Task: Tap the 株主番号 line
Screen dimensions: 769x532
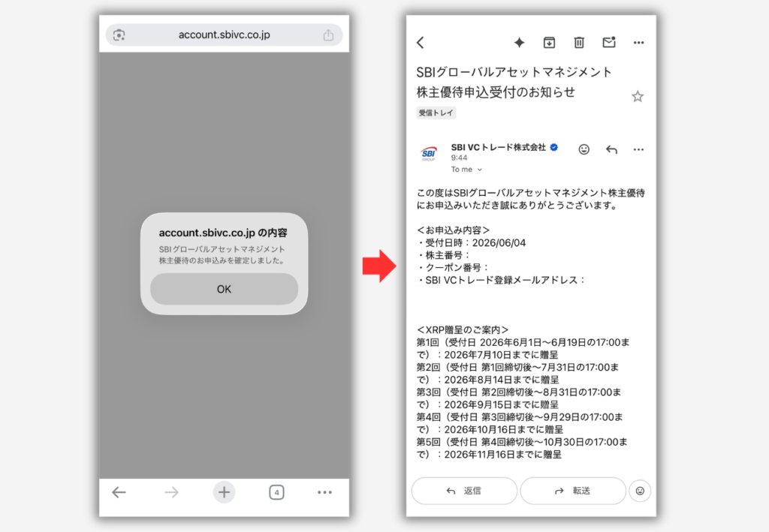Action: point(443,255)
